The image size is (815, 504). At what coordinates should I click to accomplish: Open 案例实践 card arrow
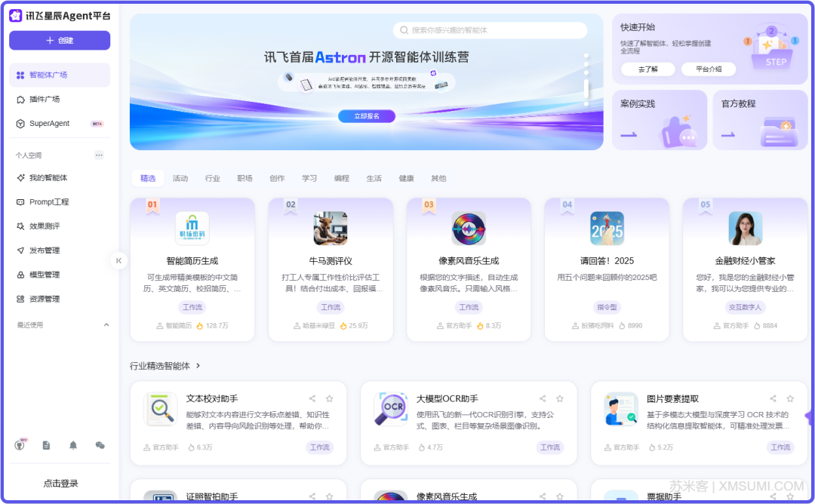[x=629, y=135]
